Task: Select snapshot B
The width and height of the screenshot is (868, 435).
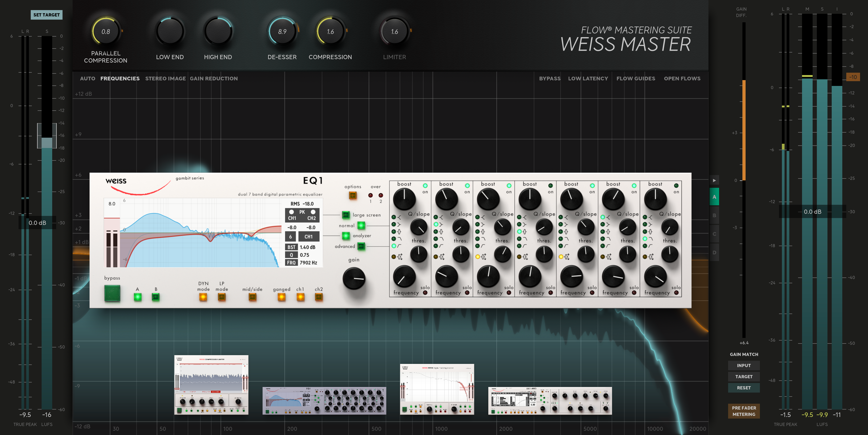Action: (714, 215)
